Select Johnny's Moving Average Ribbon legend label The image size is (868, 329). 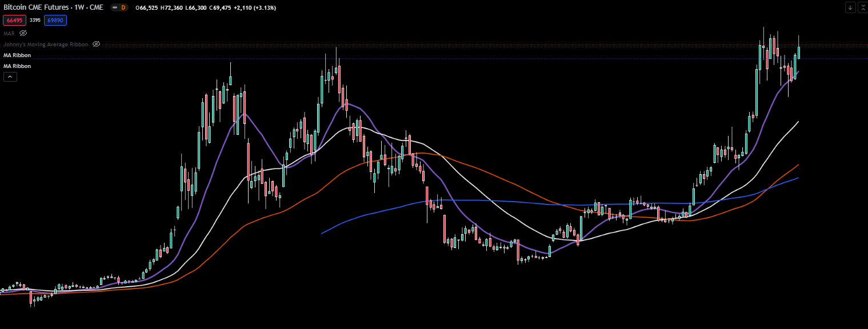click(x=46, y=44)
